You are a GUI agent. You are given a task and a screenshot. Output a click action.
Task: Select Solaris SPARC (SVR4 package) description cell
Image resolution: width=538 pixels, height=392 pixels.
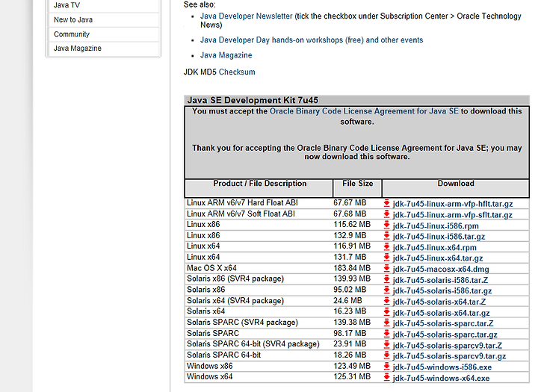[x=242, y=323]
